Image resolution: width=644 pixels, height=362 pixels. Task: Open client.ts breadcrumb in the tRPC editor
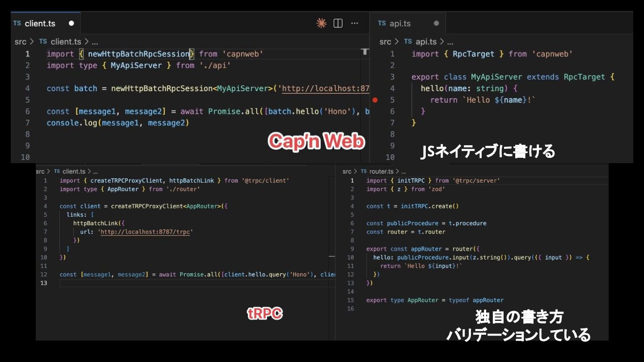tap(74, 172)
